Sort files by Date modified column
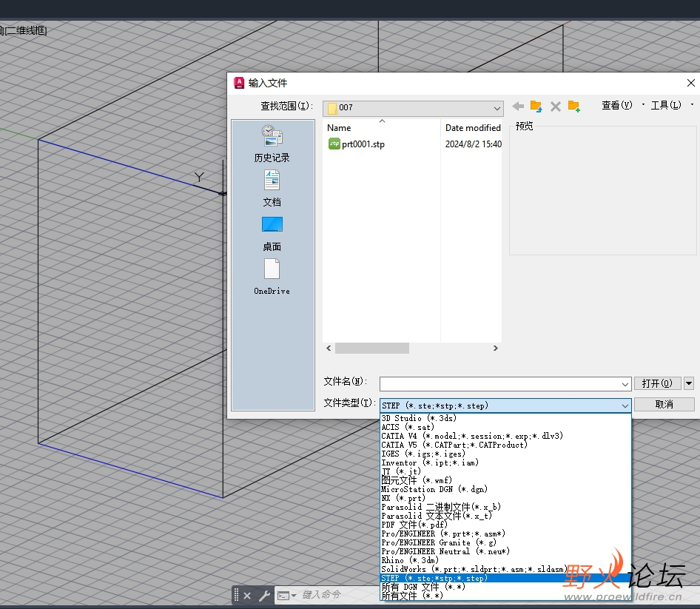Image resolution: width=700 pixels, height=609 pixels. [473, 128]
